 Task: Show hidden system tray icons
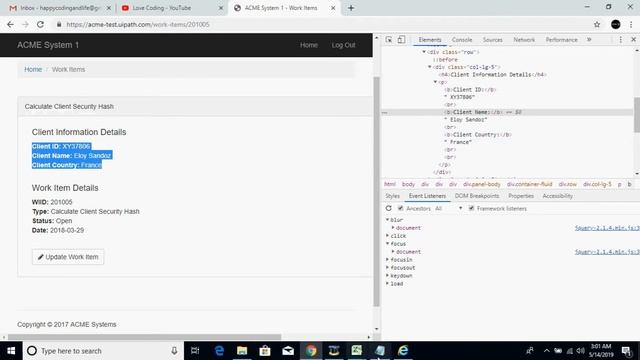[x=547, y=351]
